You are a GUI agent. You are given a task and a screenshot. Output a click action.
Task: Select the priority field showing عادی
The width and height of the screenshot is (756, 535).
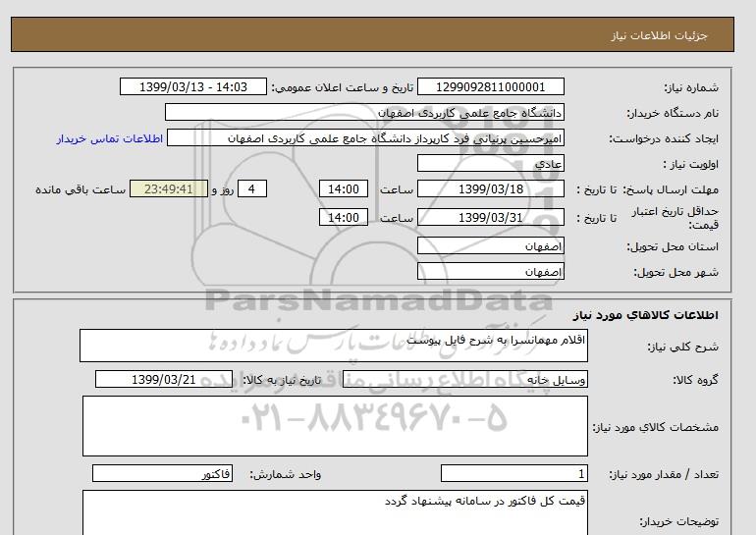[x=490, y=163]
